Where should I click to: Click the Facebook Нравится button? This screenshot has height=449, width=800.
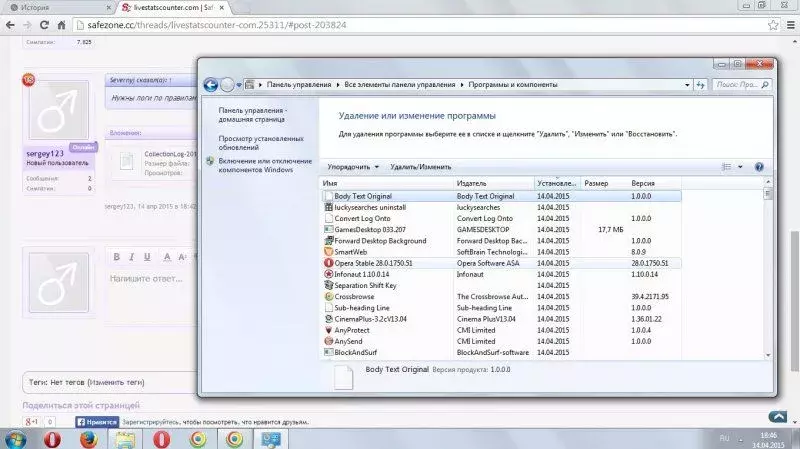tap(97, 422)
